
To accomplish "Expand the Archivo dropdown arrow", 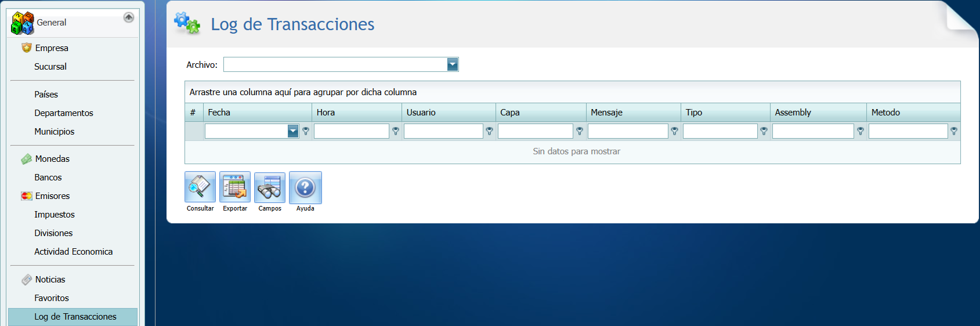I will pyautogui.click(x=453, y=64).
